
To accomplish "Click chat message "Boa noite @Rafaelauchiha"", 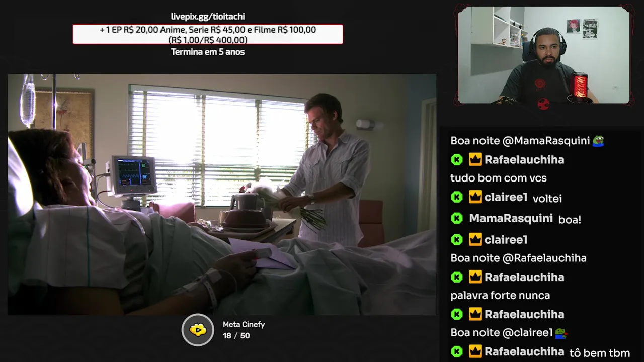I will click(518, 258).
